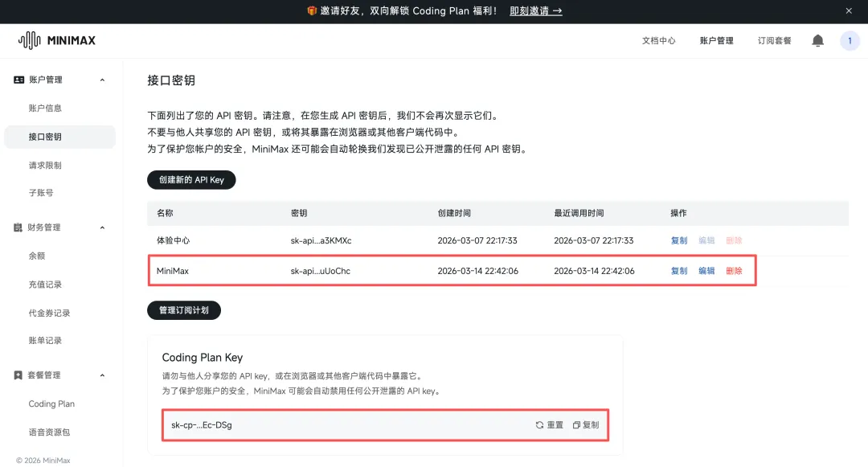
Task: Click the 套餐管理 sidebar bookmark icon
Action: coord(18,375)
